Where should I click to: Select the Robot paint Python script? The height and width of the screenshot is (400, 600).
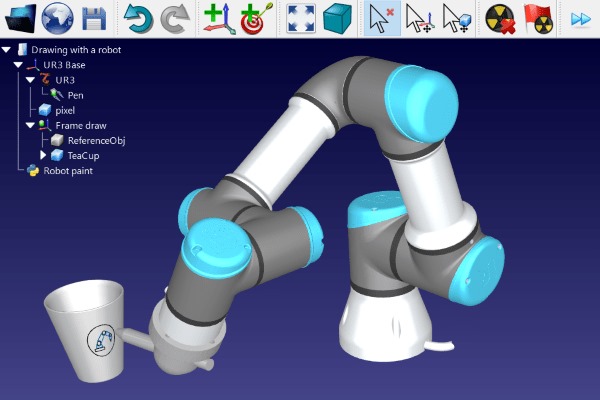(x=66, y=170)
